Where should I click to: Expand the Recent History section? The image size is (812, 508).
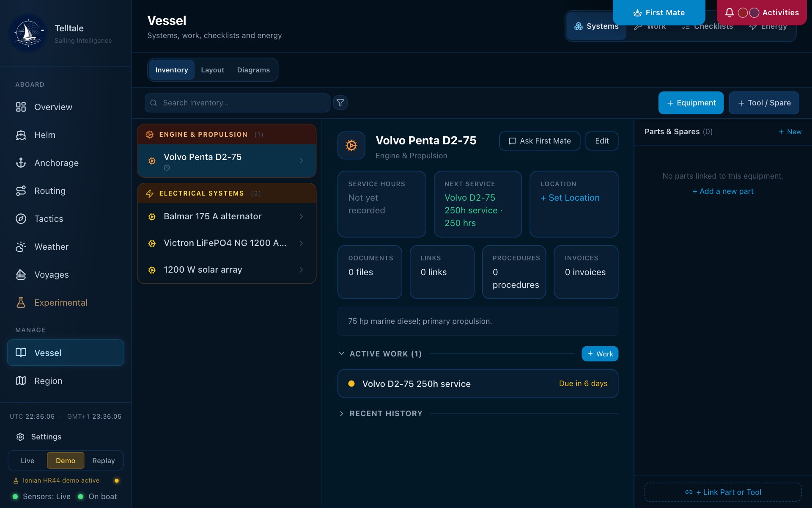coord(341,414)
